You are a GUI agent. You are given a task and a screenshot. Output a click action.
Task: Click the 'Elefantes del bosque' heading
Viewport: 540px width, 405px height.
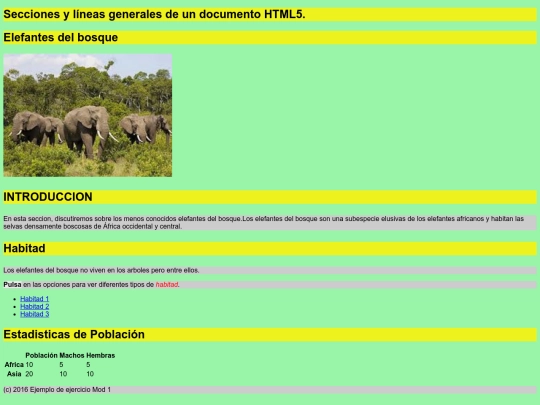click(x=270, y=38)
